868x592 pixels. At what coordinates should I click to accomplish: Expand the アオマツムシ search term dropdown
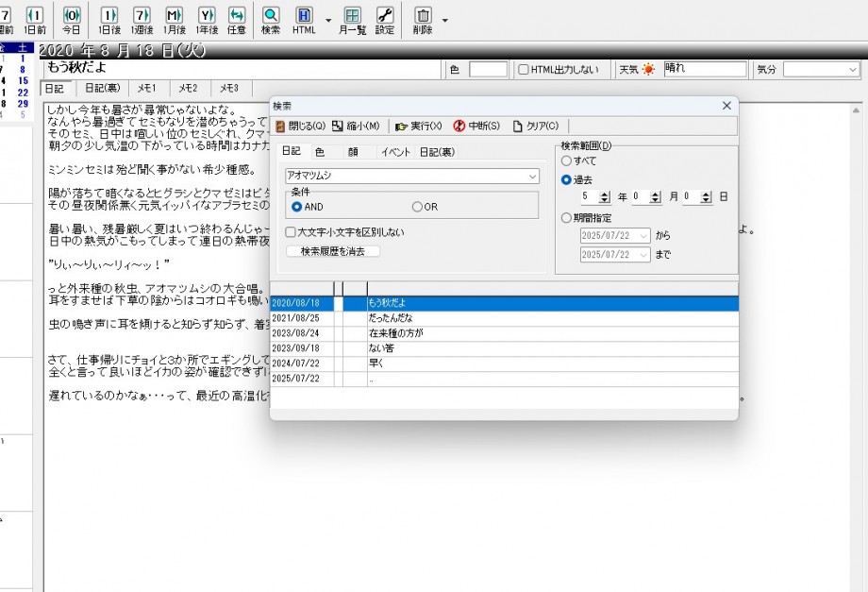pyautogui.click(x=532, y=177)
